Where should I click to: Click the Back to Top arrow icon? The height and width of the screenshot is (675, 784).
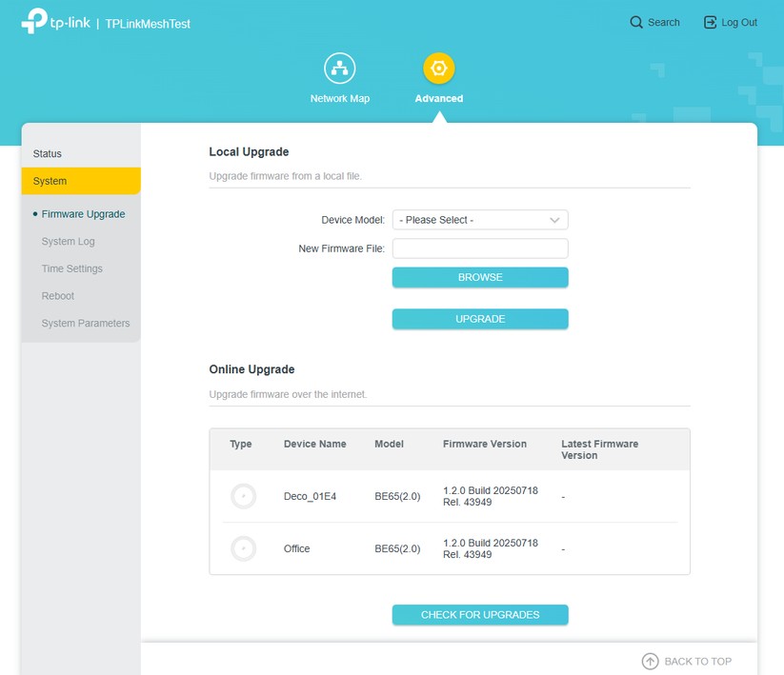tap(650, 661)
